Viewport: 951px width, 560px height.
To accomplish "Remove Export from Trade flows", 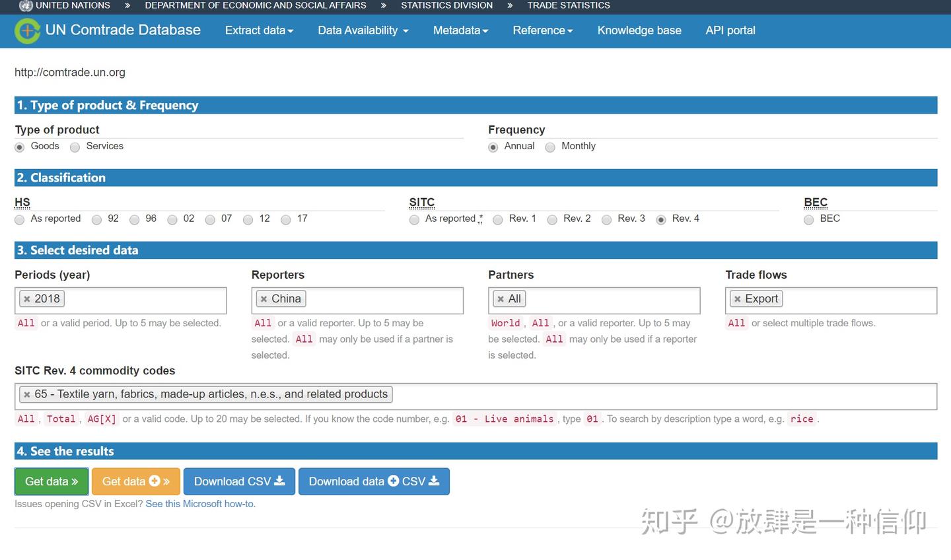I will 737,298.
